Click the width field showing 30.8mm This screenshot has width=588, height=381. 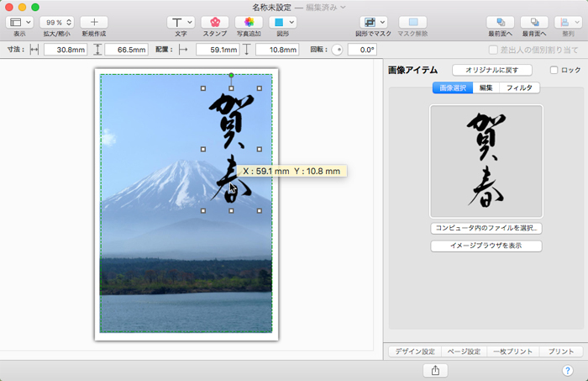(66, 50)
